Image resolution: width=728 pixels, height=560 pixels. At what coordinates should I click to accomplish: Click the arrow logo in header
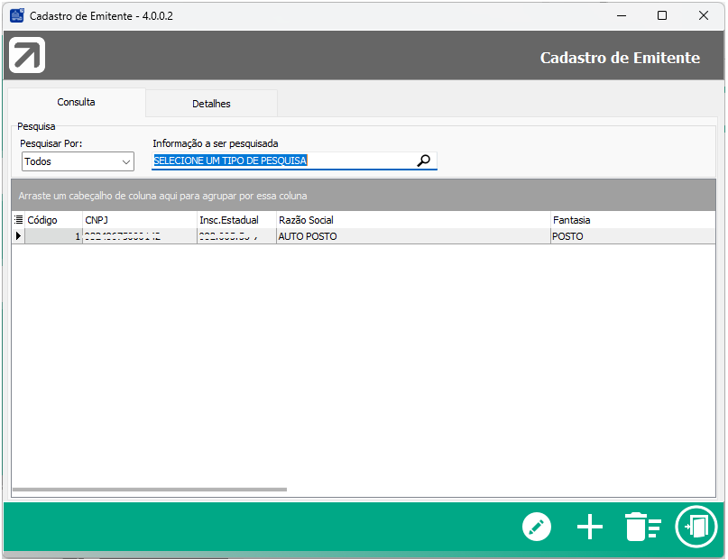[27, 56]
